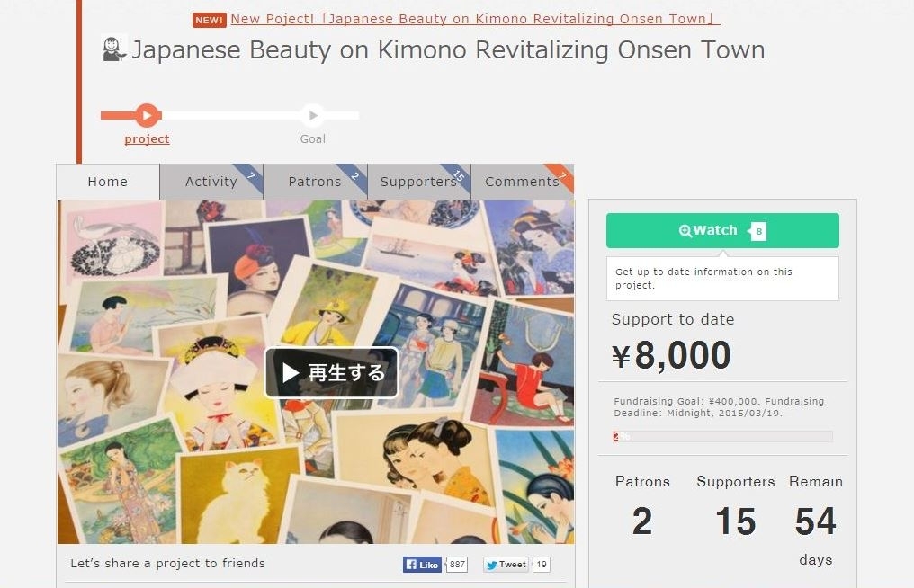This screenshot has height=588, width=914.
Task: Select the orange project stage play icon
Action: coord(148,115)
